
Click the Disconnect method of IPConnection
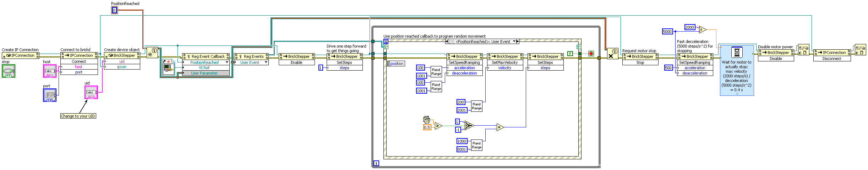[831, 59]
